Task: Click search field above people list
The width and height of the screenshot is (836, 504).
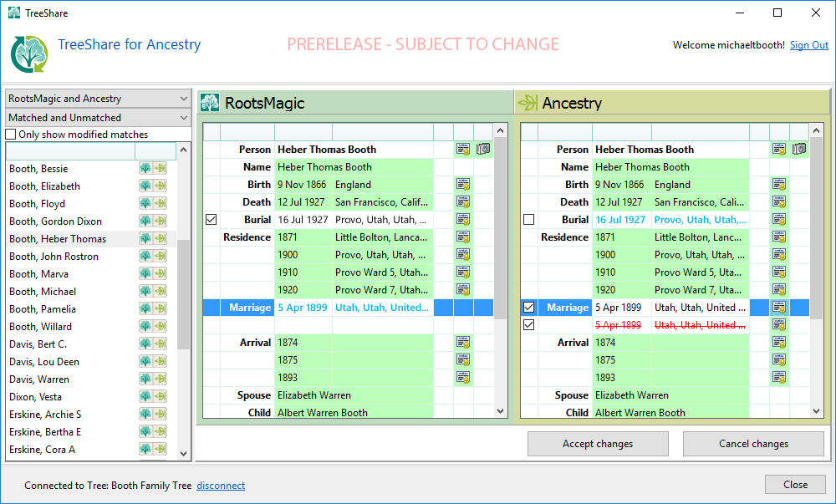Action: point(70,151)
